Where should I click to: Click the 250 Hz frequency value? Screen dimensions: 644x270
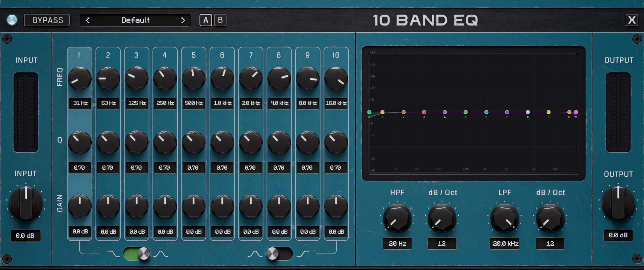[x=165, y=103]
